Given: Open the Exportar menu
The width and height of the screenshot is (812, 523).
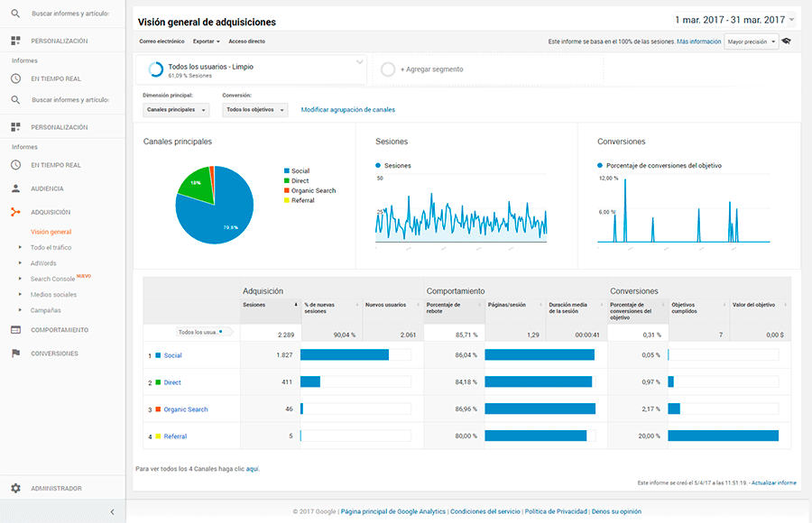Looking at the screenshot, I should (206, 41).
